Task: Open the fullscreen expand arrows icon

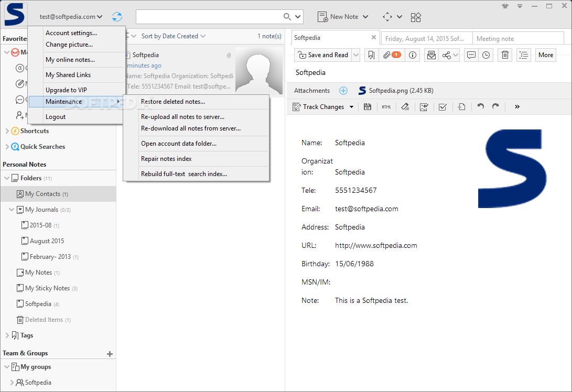Action: (387, 17)
